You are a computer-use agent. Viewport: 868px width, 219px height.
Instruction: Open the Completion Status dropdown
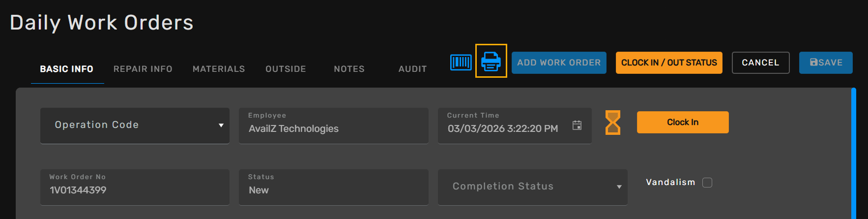(532, 187)
